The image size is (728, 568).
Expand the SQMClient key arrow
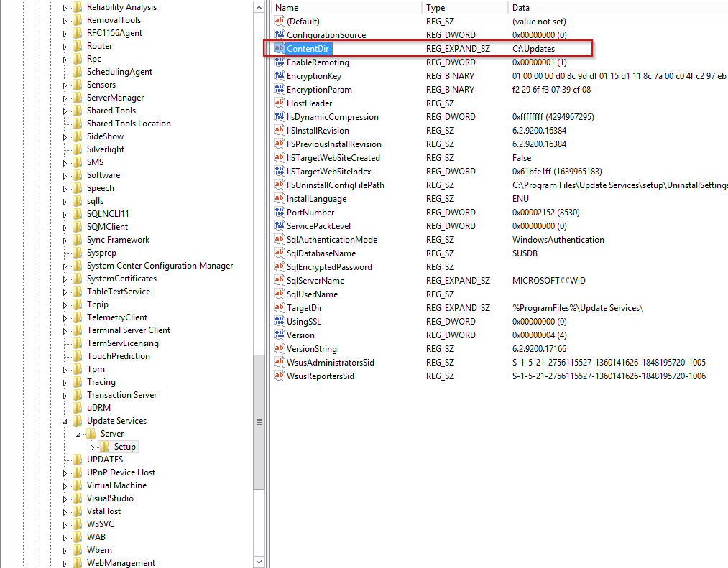(65, 228)
